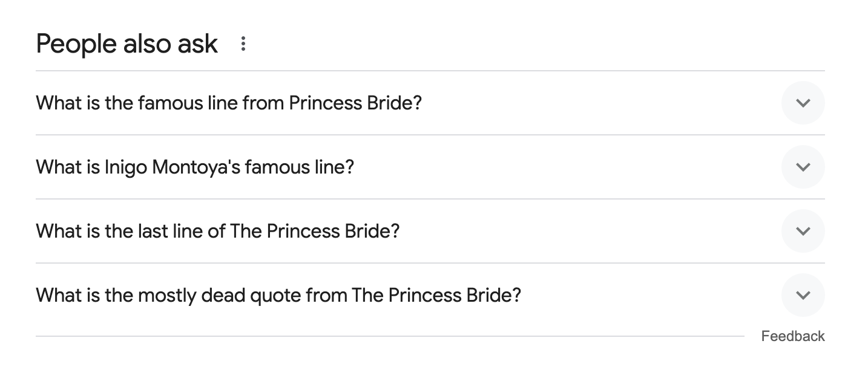Image resolution: width=868 pixels, height=387 pixels.
Task: Show answer using first row's round arrow button
Action: point(803,103)
